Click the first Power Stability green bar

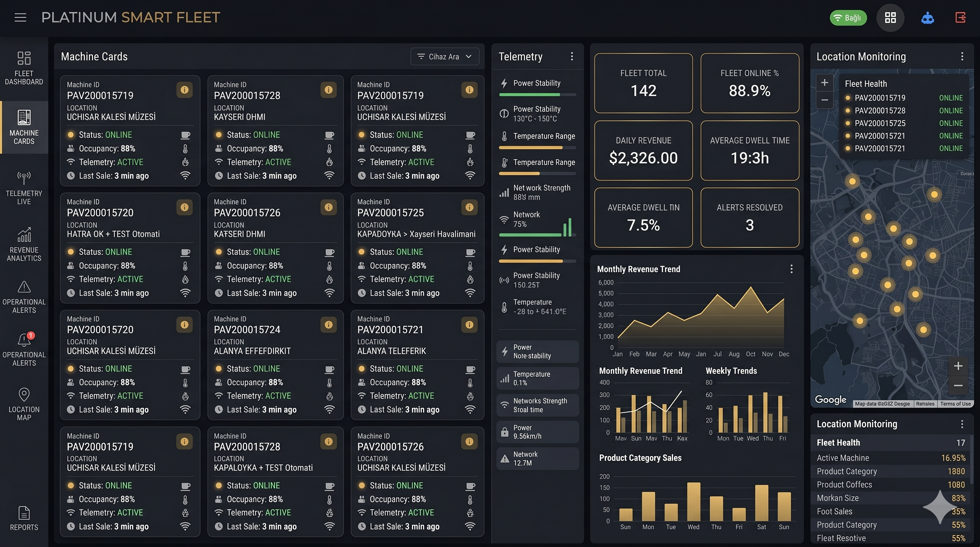[x=537, y=94]
